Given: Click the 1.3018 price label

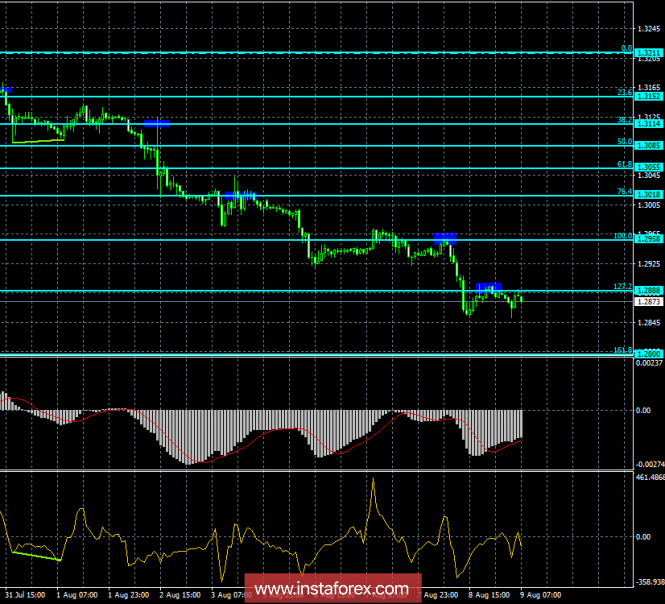Looking at the screenshot, I should pos(648,195).
